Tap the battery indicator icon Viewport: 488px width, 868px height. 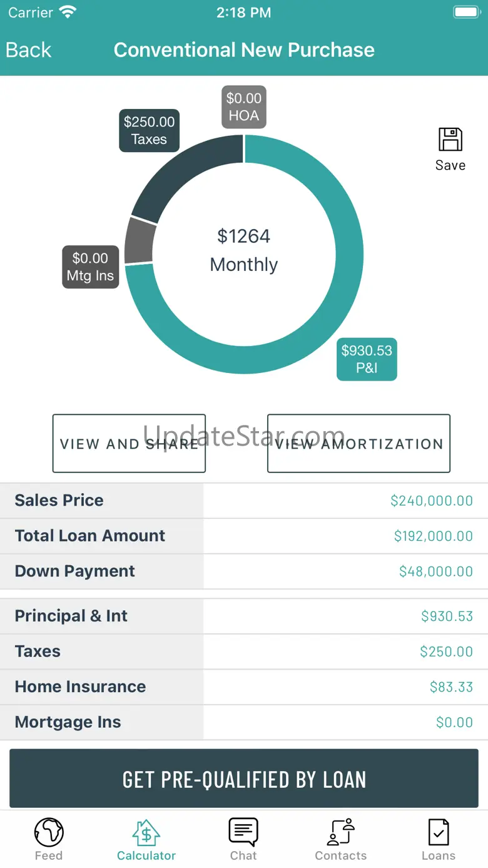click(x=466, y=13)
